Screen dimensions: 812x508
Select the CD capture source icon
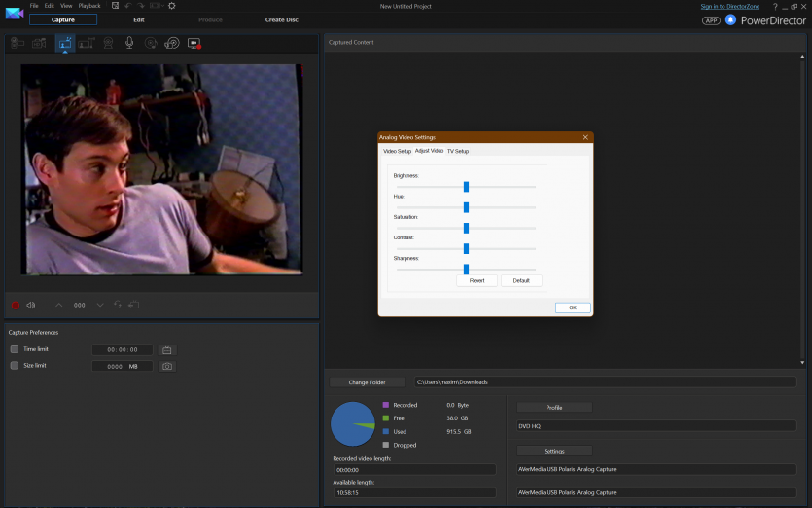pyautogui.click(x=151, y=43)
